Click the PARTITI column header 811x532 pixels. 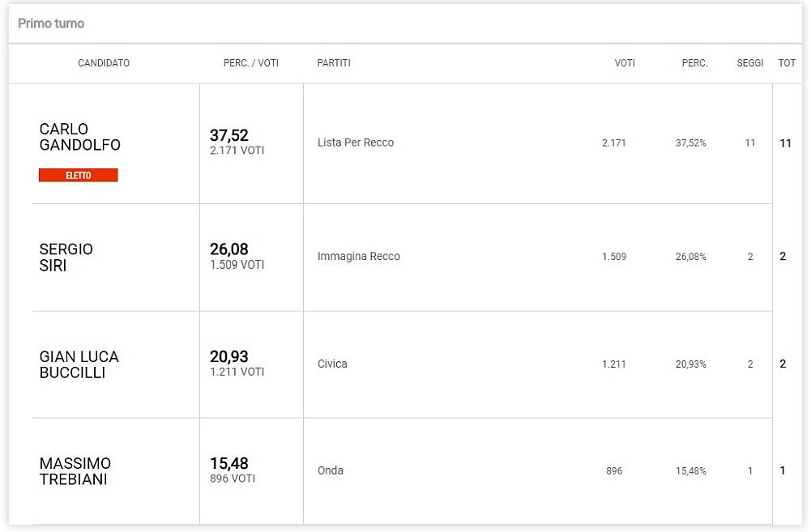(334, 63)
